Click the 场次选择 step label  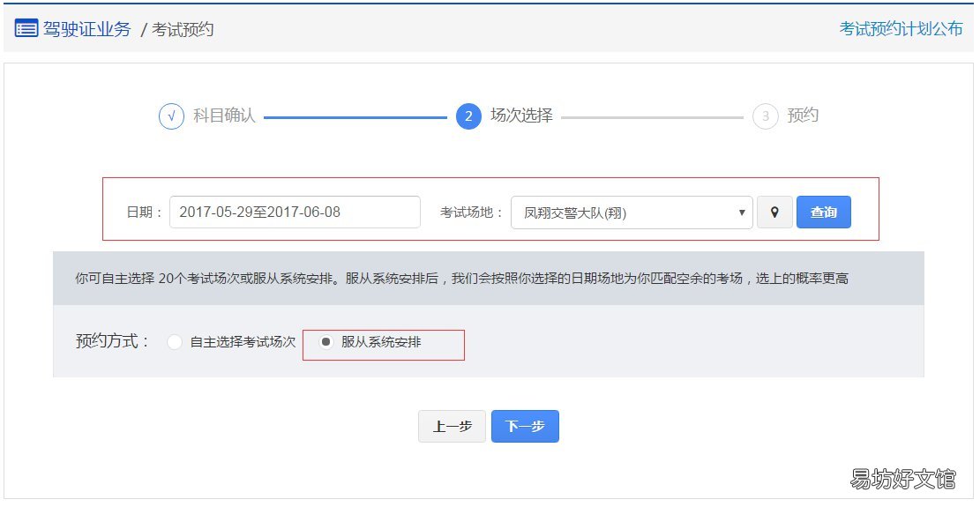(x=521, y=116)
